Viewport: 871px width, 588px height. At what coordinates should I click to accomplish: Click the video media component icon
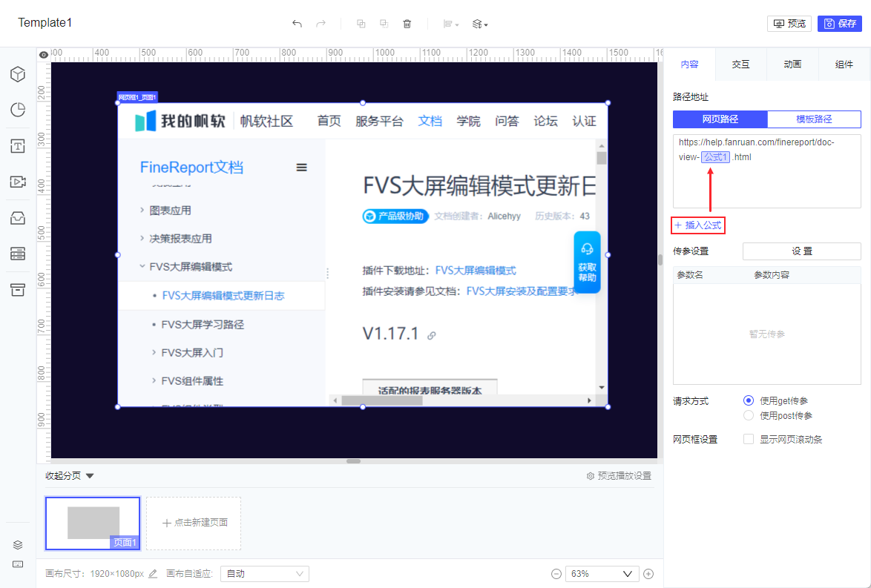(x=18, y=182)
